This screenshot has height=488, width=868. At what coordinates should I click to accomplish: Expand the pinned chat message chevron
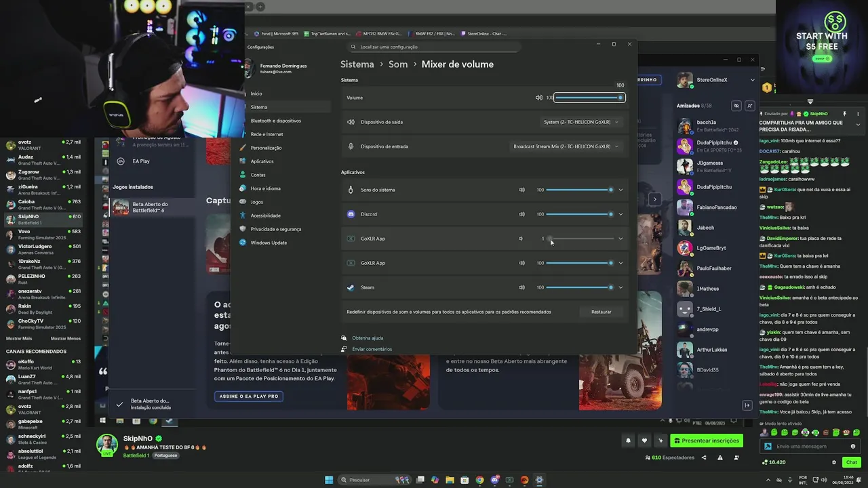click(858, 125)
